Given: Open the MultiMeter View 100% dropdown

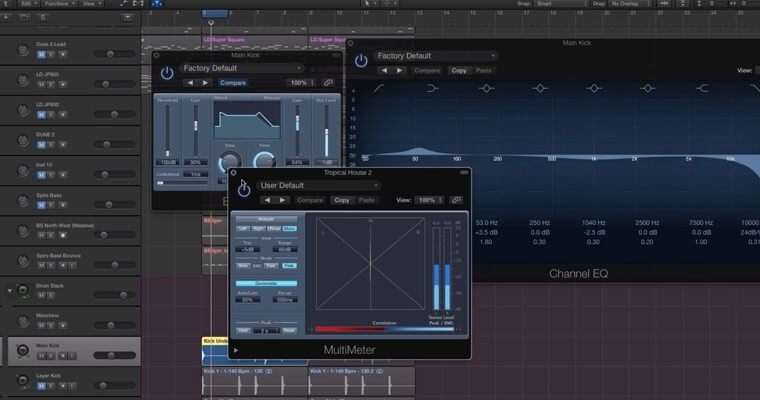Looking at the screenshot, I should point(429,200).
